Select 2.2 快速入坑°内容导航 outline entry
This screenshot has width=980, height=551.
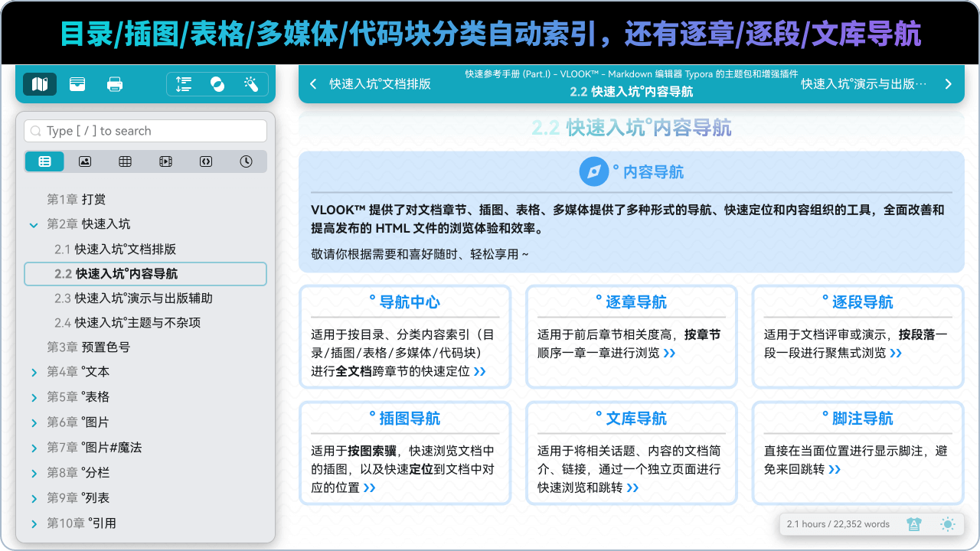pyautogui.click(x=145, y=274)
